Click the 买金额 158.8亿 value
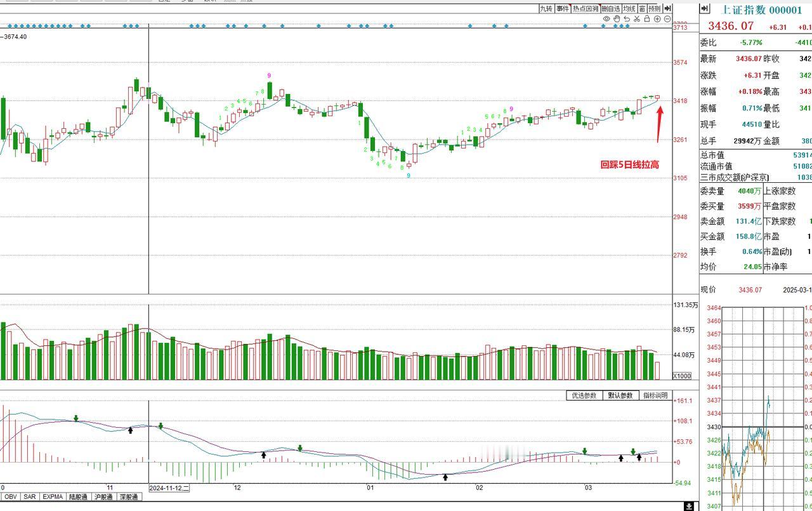 (x=749, y=237)
